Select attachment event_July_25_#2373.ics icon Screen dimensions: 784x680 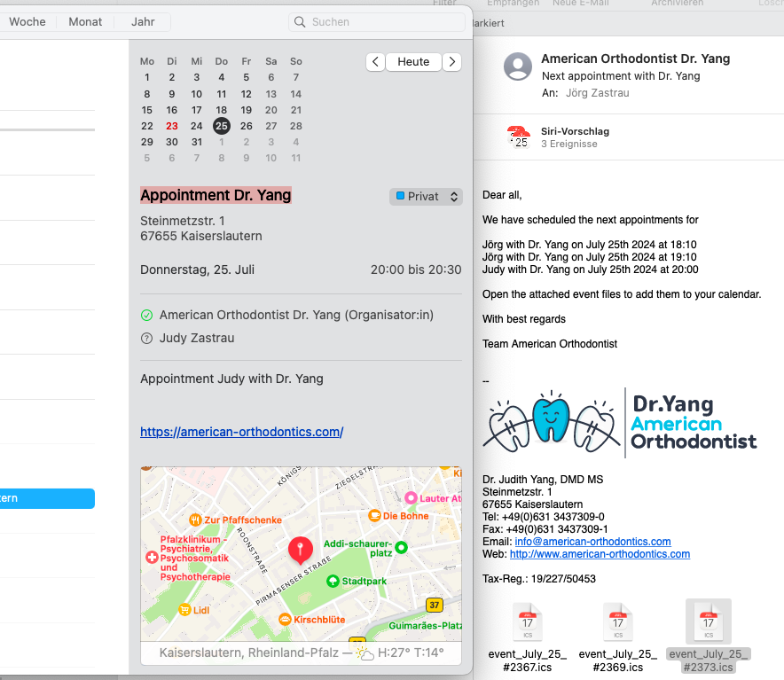[x=709, y=622]
